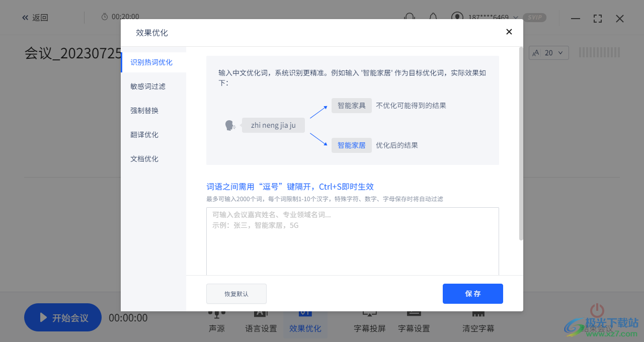Click the account avatar icon
This screenshot has height=342, width=644.
(457, 17)
